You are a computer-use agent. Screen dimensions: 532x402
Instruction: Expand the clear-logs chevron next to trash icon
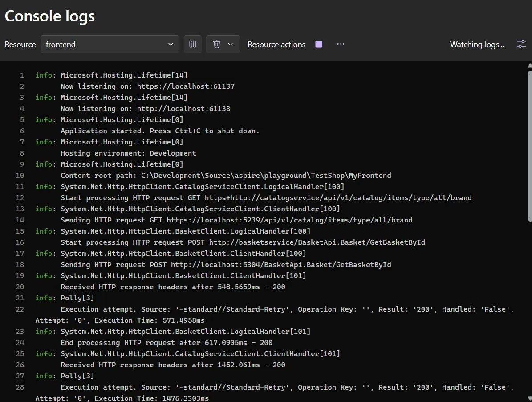(230, 44)
